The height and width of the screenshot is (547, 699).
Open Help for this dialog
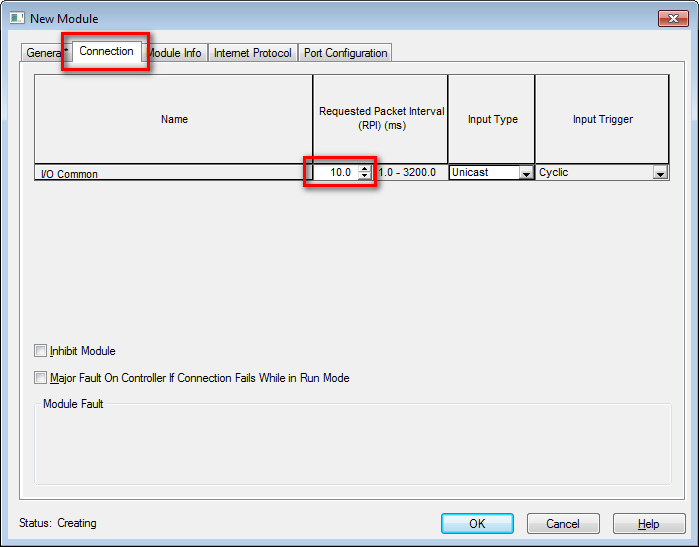(649, 523)
